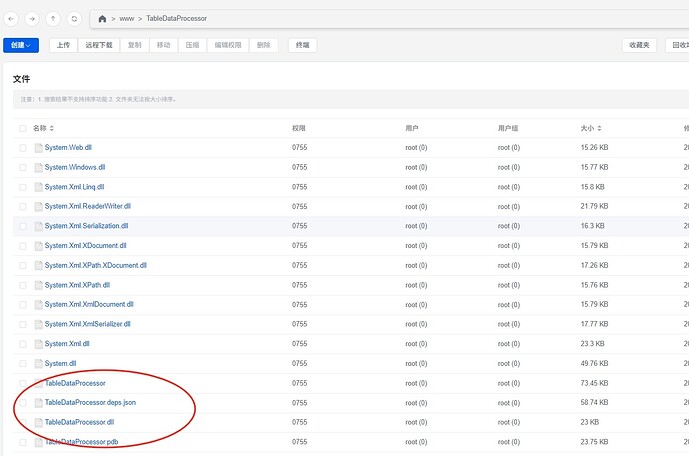
Task: Open the TableDataProcessor executable file
Action: tap(75, 383)
